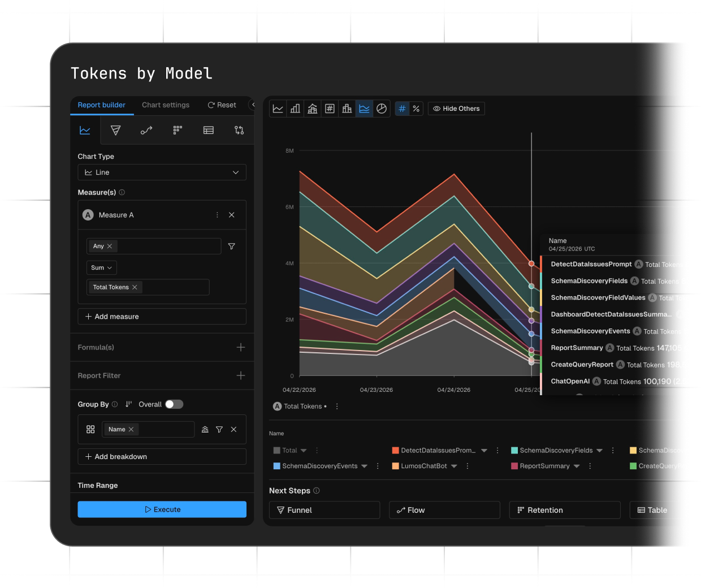This screenshot has height=588, width=701.
Task: Open LumosChatBot legend options dots
Action: pyautogui.click(x=468, y=466)
